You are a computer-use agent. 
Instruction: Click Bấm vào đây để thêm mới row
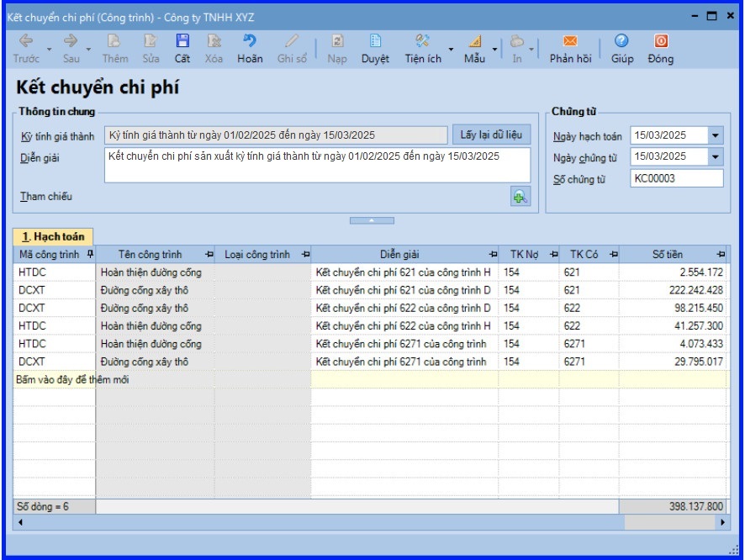pyautogui.click(x=371, y=379)
